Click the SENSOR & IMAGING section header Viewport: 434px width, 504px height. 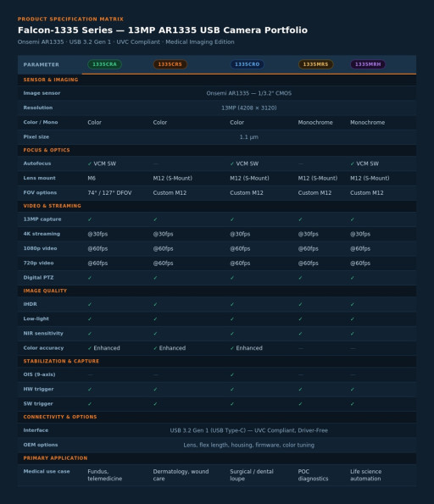[51, 80]
